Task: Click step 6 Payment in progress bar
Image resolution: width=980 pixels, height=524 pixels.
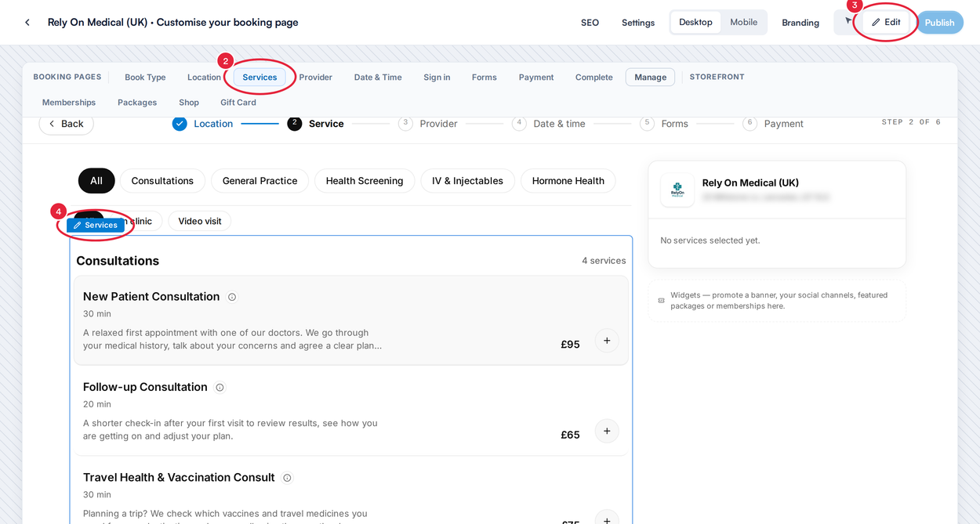Action: pos(772,124)
